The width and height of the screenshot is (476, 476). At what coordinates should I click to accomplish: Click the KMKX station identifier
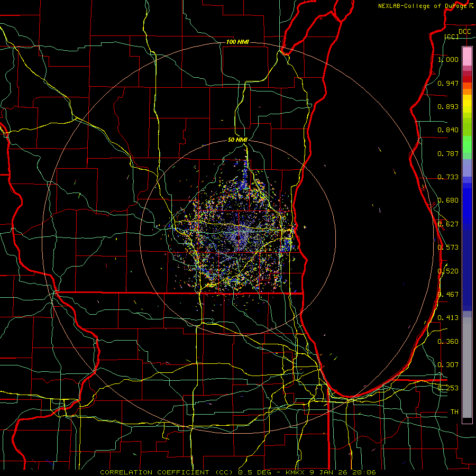(295, 472)
